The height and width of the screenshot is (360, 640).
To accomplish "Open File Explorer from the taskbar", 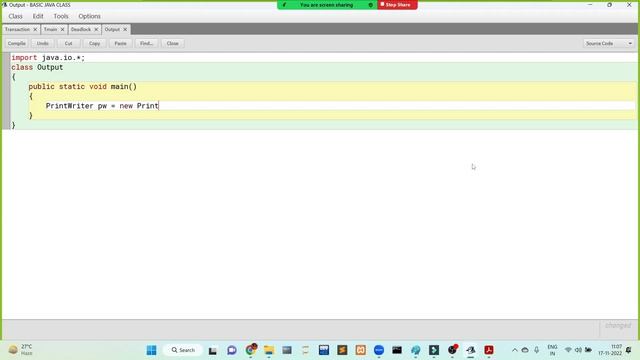I will click(x=269, y=350).
